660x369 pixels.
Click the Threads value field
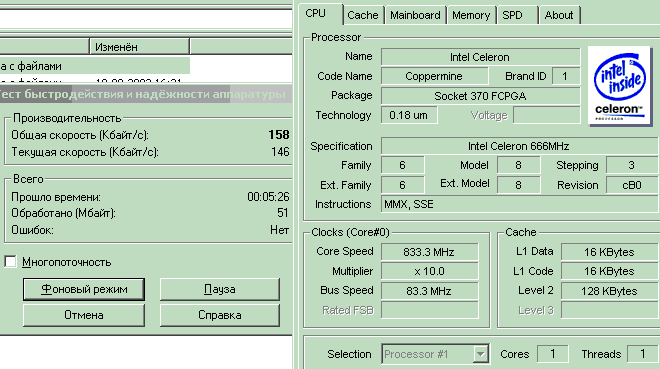click(x=642, y=354)
